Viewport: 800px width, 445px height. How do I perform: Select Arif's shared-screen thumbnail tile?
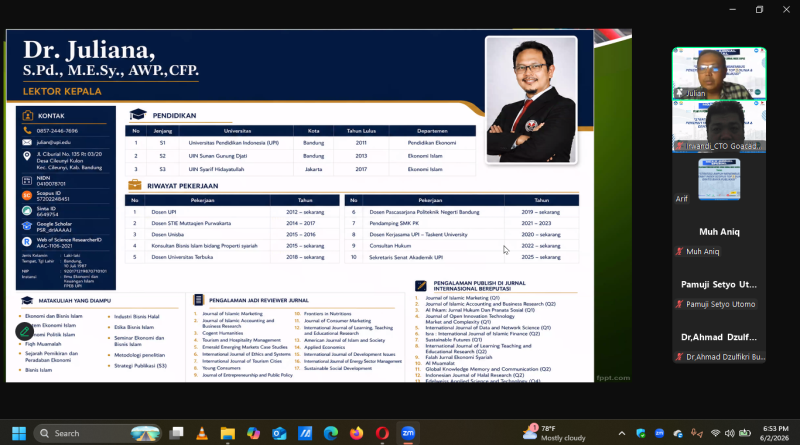719,179
